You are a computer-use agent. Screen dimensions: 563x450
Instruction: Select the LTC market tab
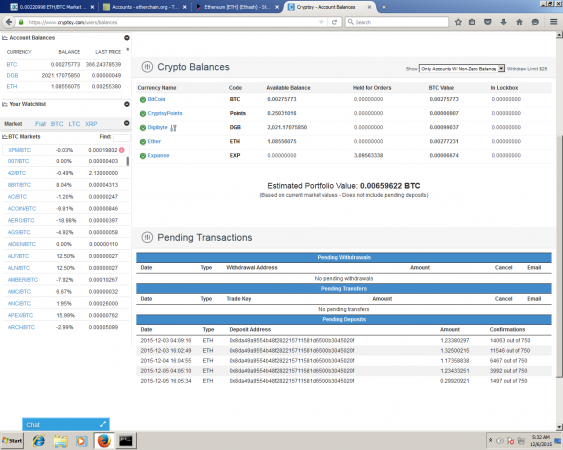(x=74, y=124)
